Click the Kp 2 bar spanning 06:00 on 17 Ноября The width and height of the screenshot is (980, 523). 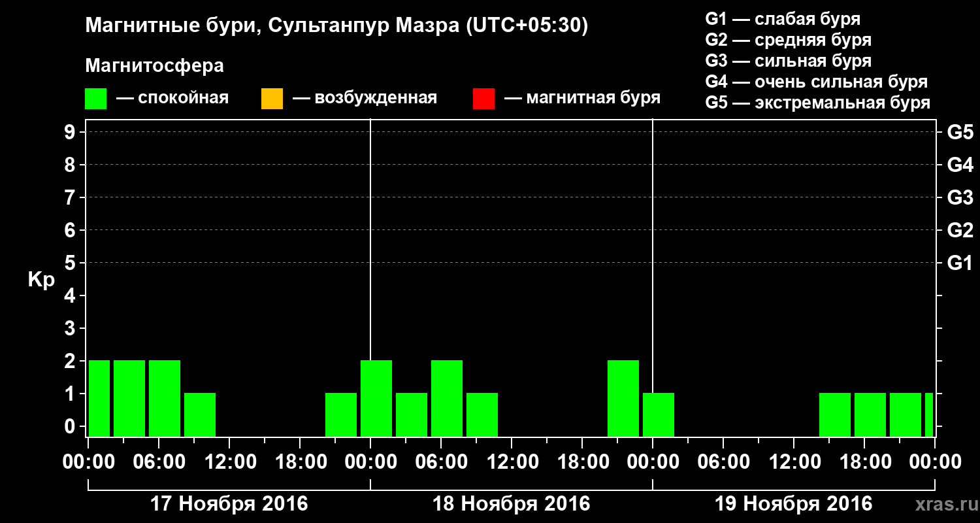[165, 398]
